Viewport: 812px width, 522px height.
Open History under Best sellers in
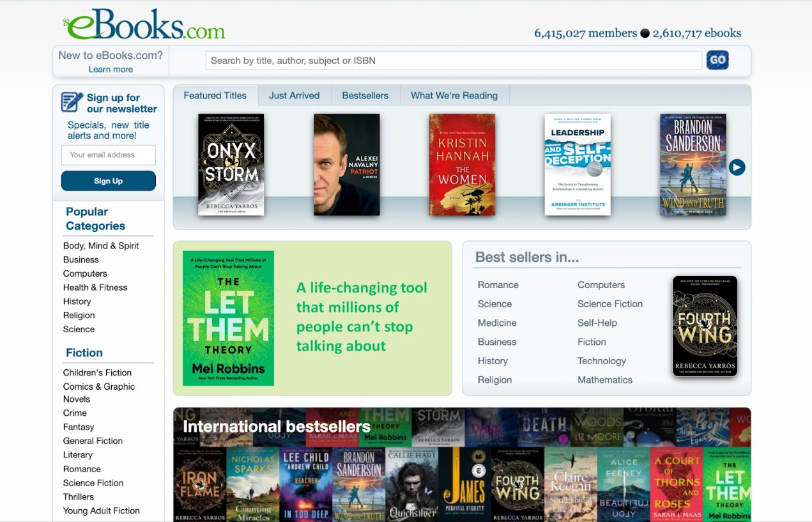493,361
